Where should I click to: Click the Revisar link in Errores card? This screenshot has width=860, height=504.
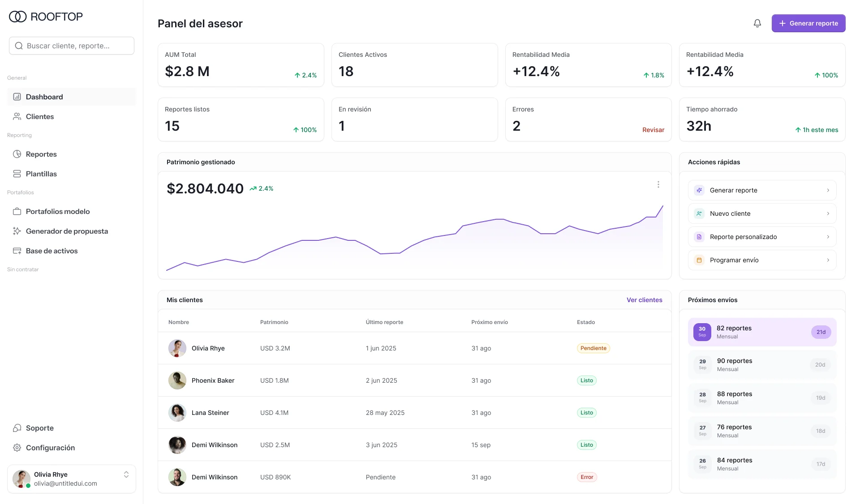tap(653, 130)
